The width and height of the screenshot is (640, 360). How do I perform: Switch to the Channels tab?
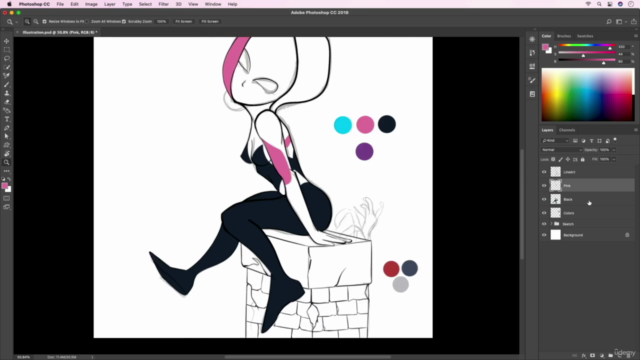click(x=567, y=130)
